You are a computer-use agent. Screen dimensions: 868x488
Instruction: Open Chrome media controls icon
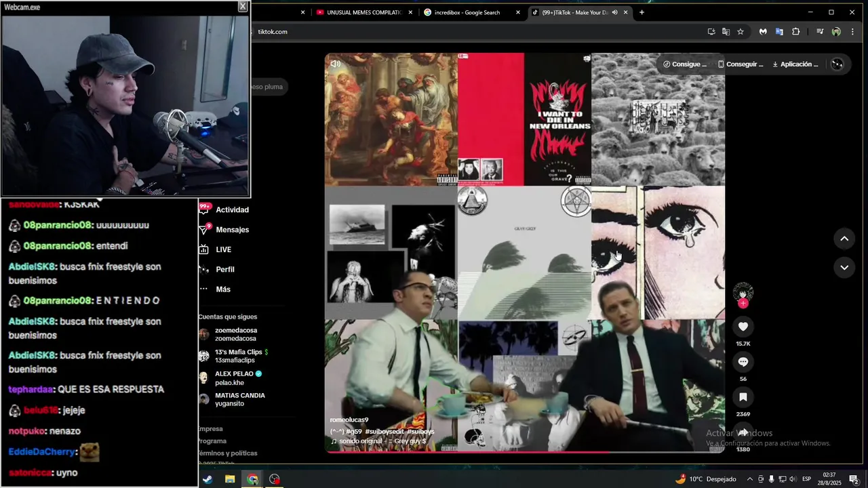[820, 32]
